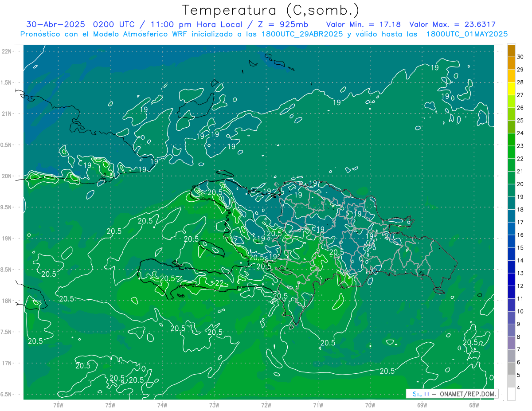This screenshot has height=411, width=532.
Task: Click the '20N' latitude axis label
Action: (7, 176)
